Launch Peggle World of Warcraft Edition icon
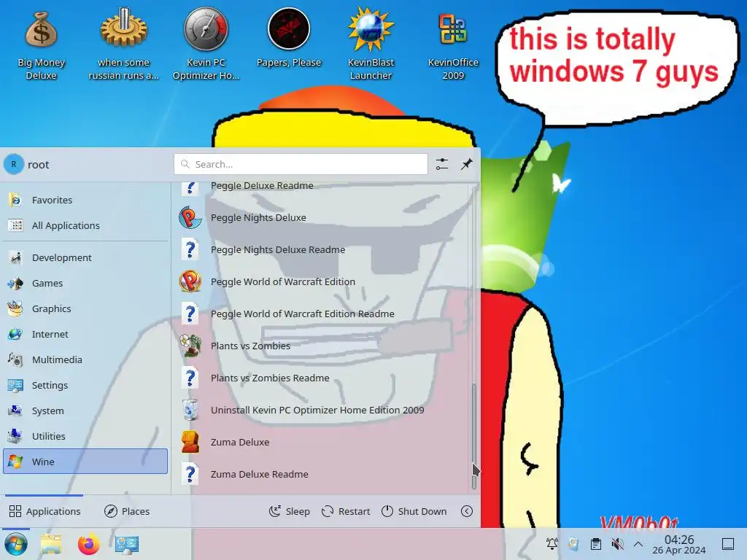This screenshot has width=747, height=560. point(190,281)
